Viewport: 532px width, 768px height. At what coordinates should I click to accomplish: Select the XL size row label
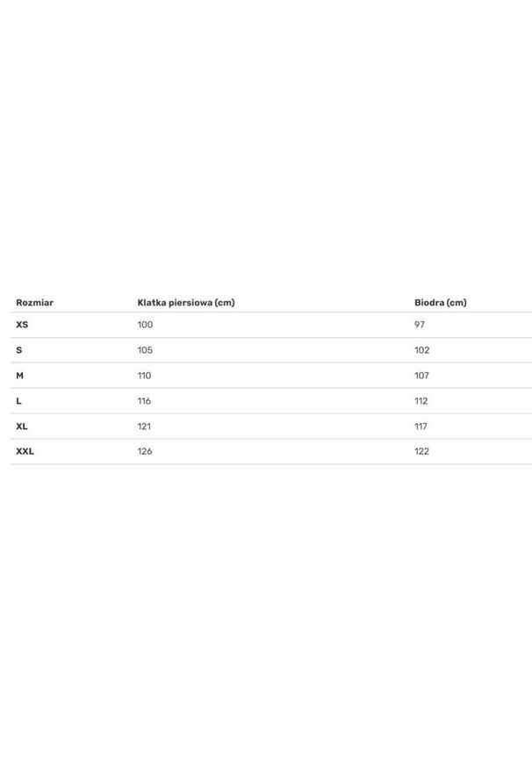point(22,427)
